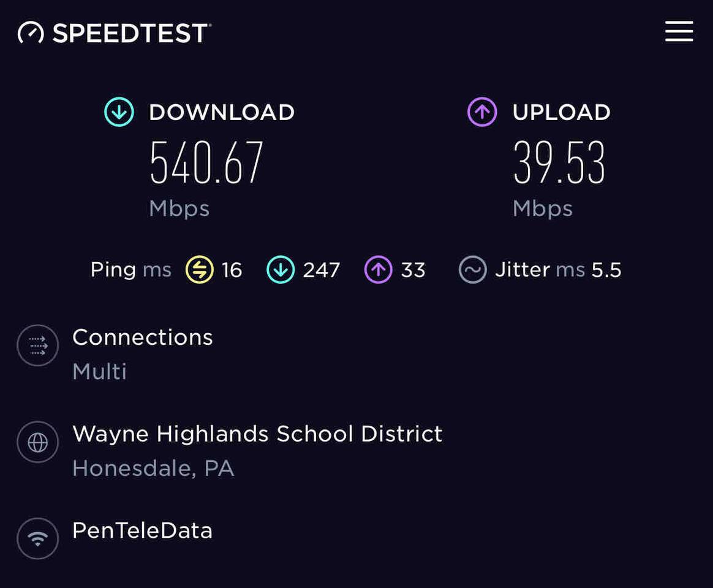The image size is (713, 588).
Task: Click the Speedtest gauge logo icon
Action: click(31, 32)
